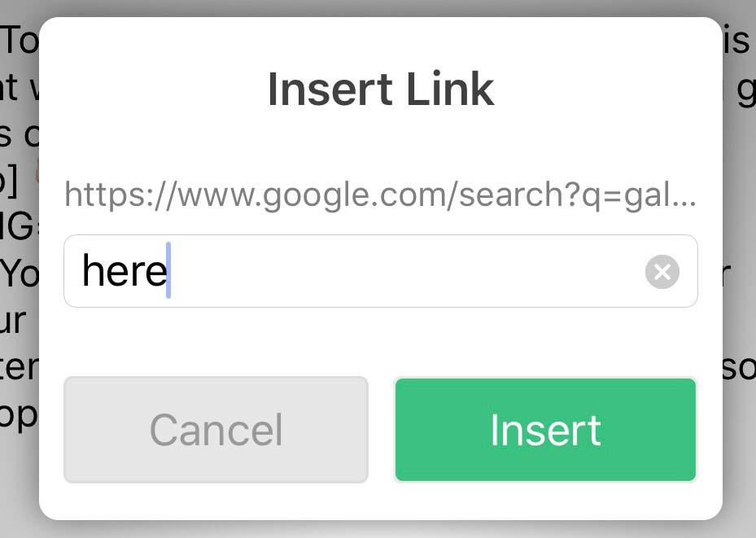Tap the ellipsis ending the URL
The image size is (756, 538).
click(684, 203)
